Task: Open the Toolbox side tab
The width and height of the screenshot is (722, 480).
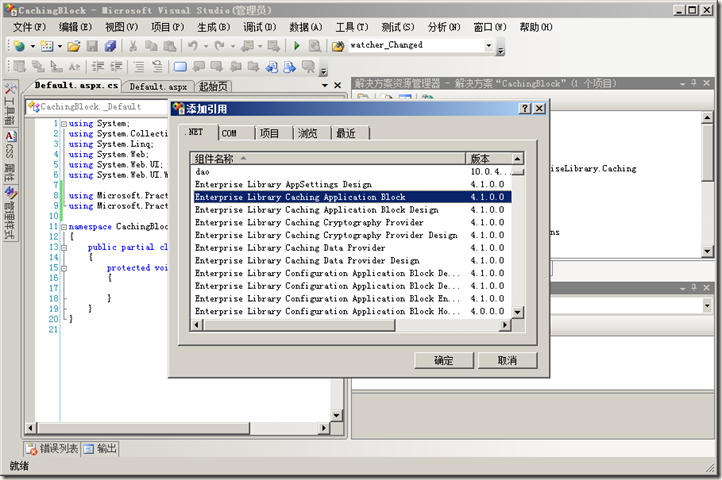Action: click(10, 104)
